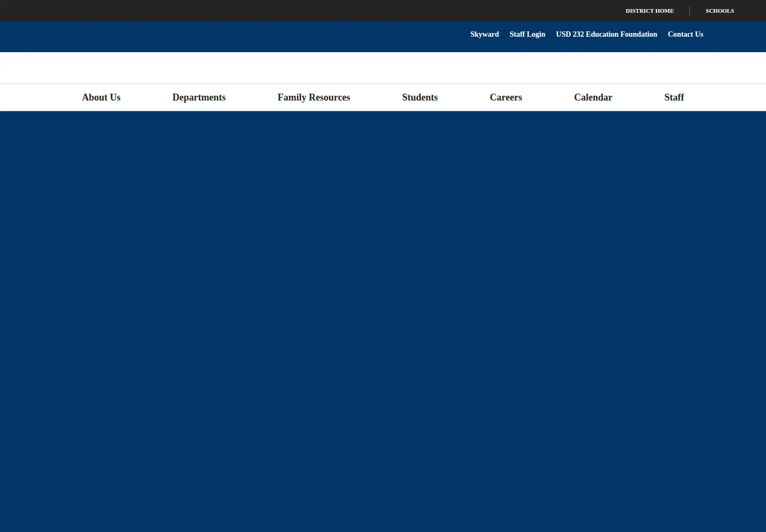Open the Contact Us page
This screenshot has width=766, height=532.
[x=685, y=34]
